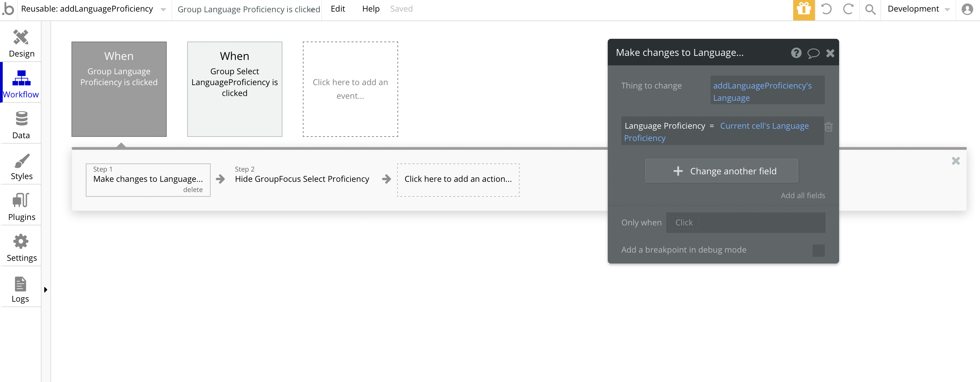Click the redo arrow icon
This screenshot has height=382, width=980.
[848, 9]
